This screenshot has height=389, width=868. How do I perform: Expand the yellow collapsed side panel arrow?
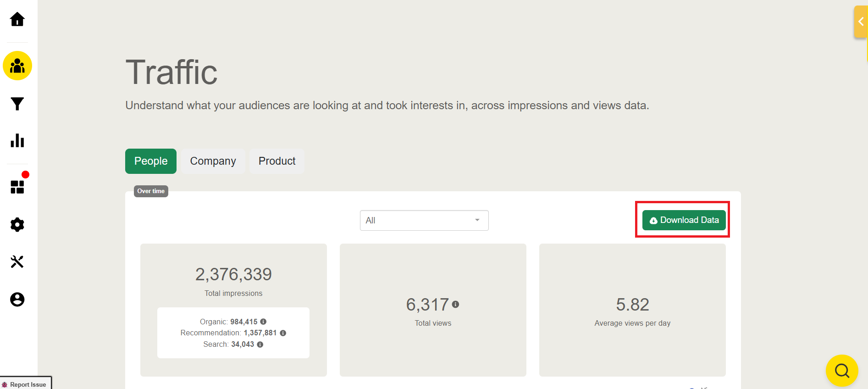coord(861,22)
